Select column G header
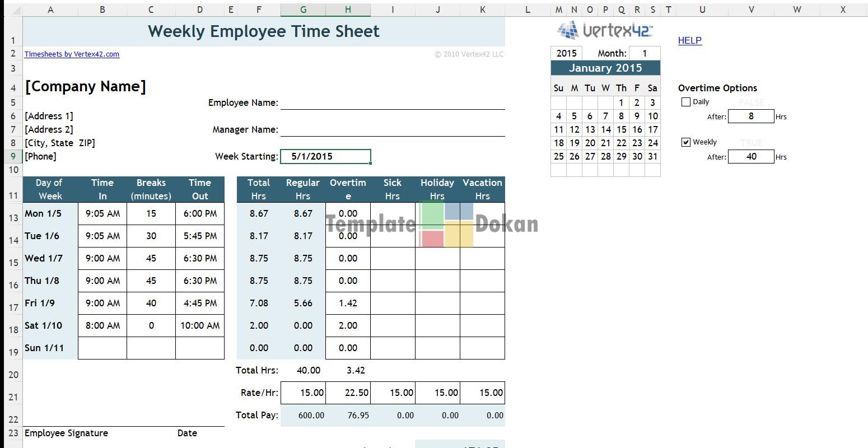Viewport: 868px width, 448px height. point(303,10)
